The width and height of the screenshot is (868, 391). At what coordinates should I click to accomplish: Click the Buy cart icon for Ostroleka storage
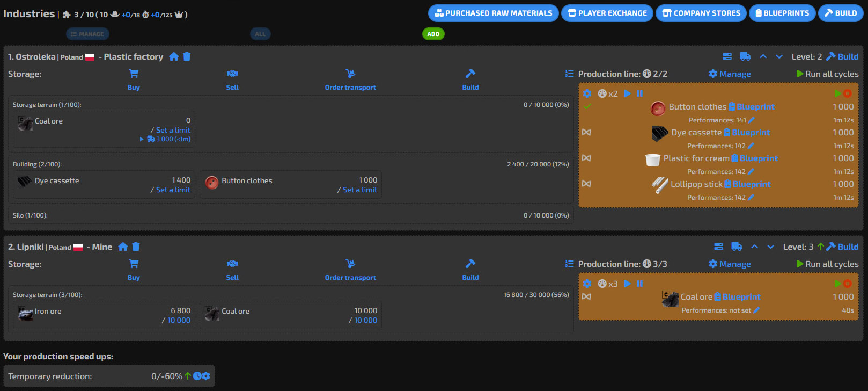pos(134,74)
